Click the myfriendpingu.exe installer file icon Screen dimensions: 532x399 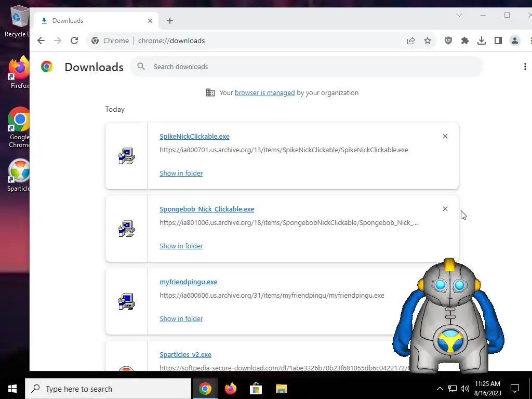126,302
